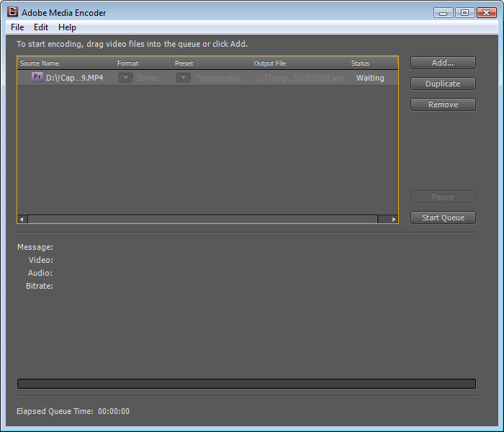
Task: Click the queue's left scroll arrow
Action: point(22,219)
